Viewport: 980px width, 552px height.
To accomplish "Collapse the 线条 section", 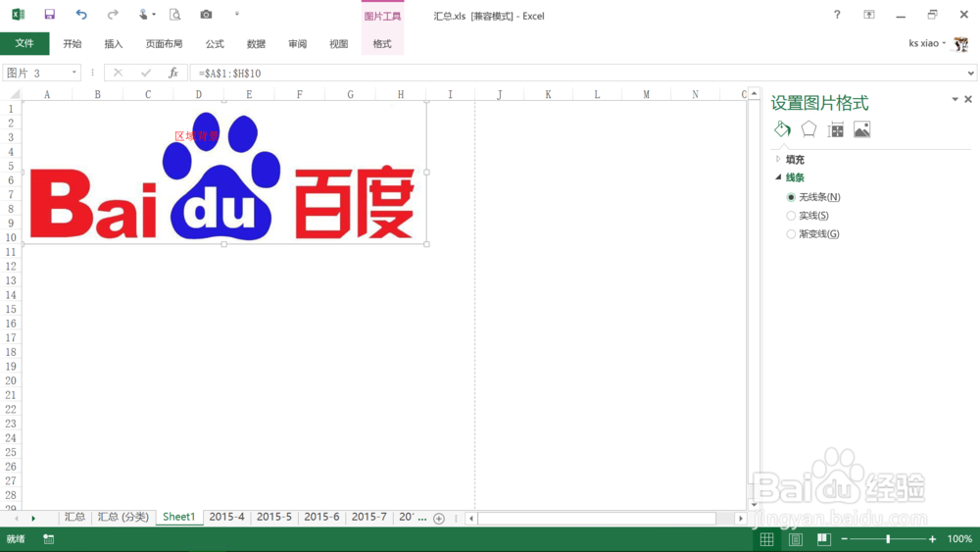I will [778, 177].
